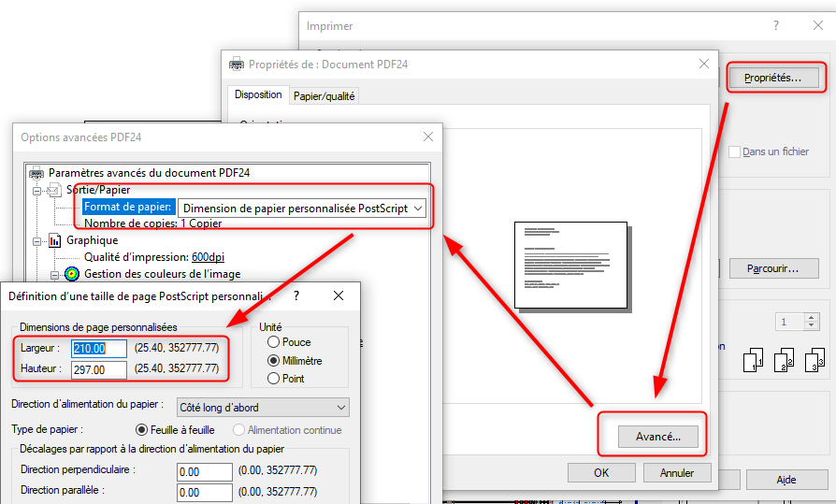The width and height of the screenshot is (836, 504).
Task: Switch to the Papier/qualité tab
Action: (x=324, y=95)
